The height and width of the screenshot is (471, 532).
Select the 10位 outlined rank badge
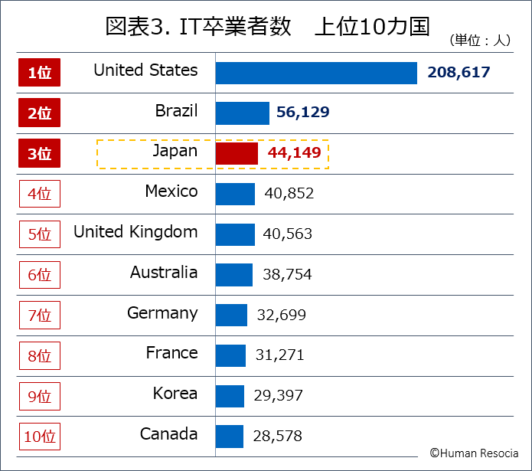(40, 436)
